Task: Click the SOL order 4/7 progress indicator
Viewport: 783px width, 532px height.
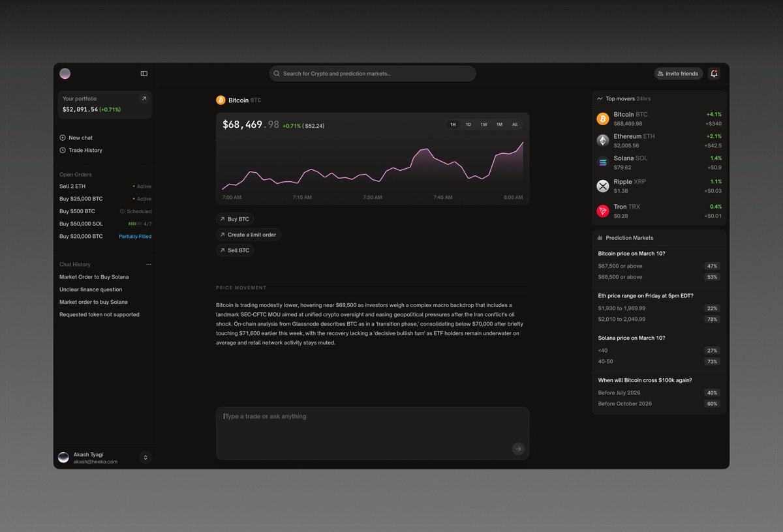Action: (140, 224)
